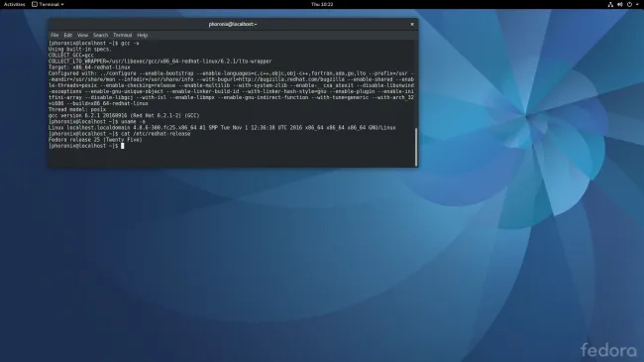Screen dimensions: 644x362
Task: Open the clock calendar showing Thu 10:22
Action: (322, 4)
